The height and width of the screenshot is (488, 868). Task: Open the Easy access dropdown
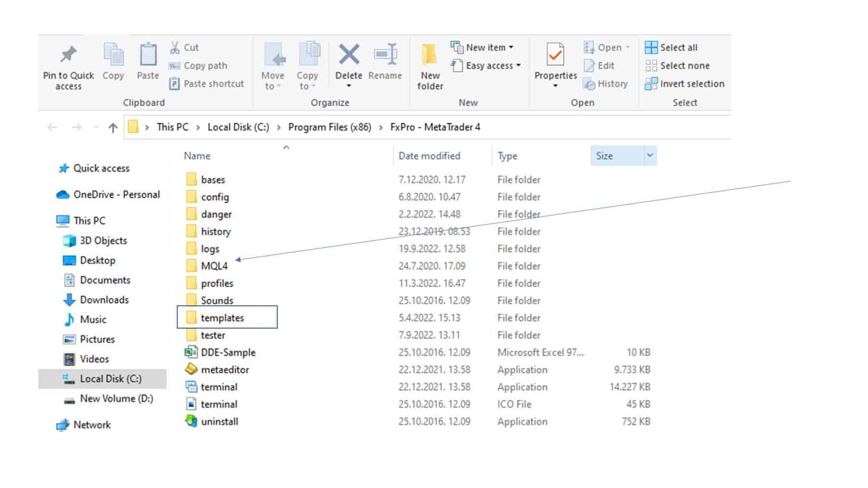486,65
